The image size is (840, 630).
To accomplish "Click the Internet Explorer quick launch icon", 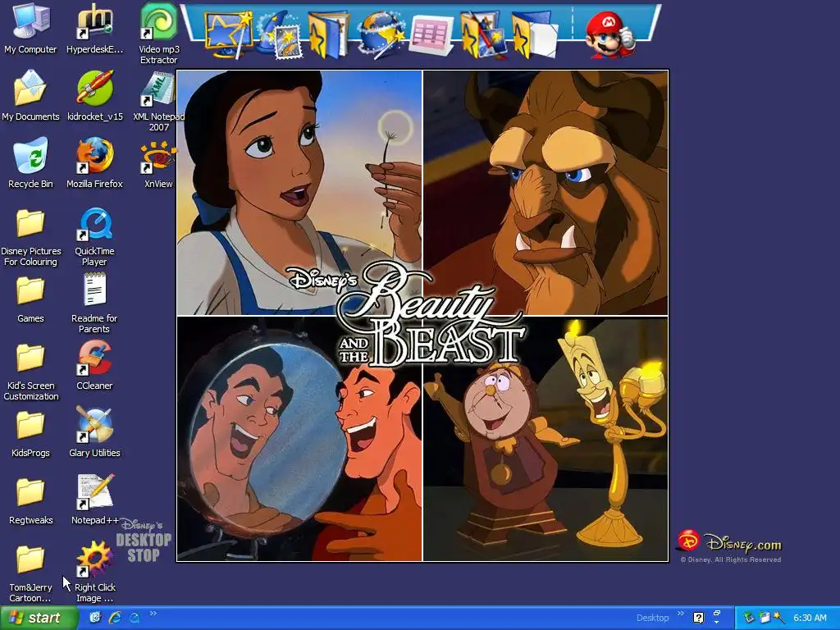I will [x=115, y=618].
